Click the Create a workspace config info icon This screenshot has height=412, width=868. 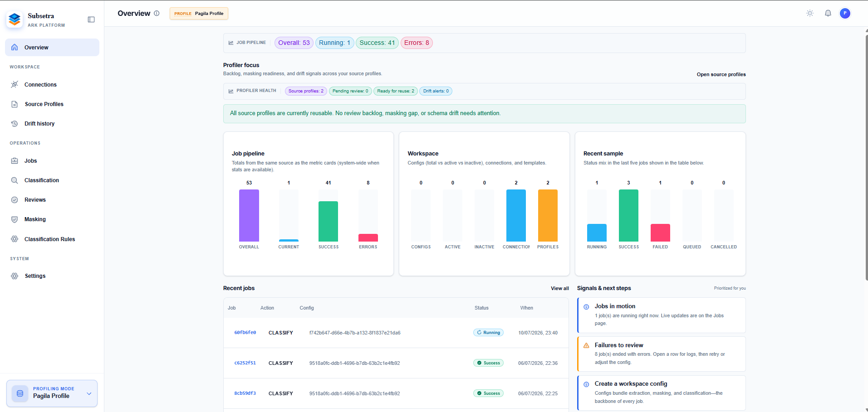pyautogui.click(x=586, y=384)
